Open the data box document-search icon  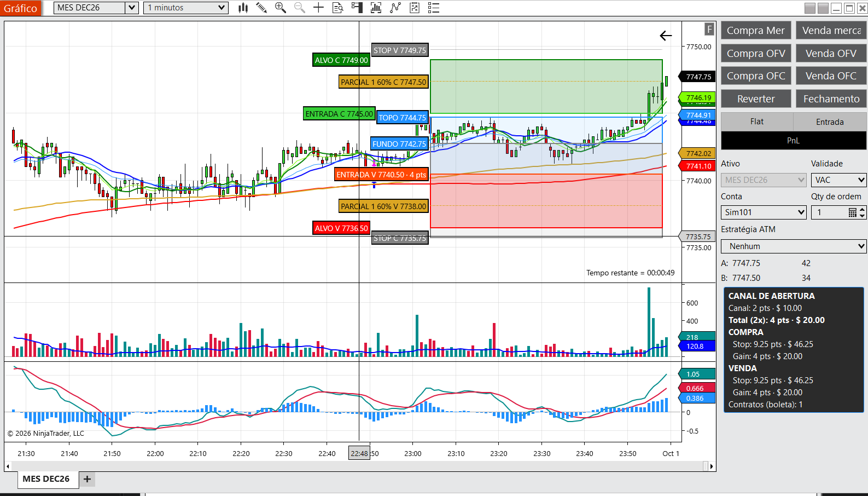[338, 8]
